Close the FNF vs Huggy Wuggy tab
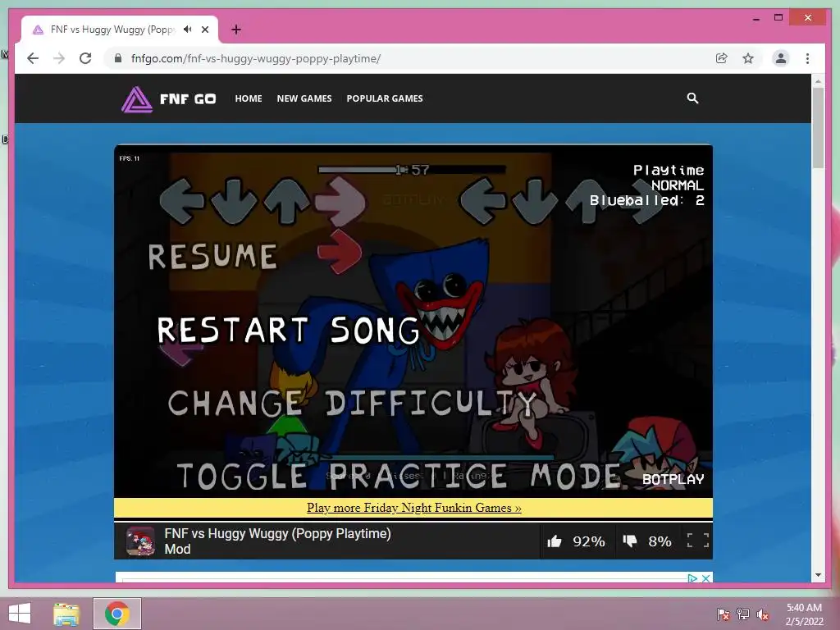Viewport: 840px width, 630px height. pos(204,30)
